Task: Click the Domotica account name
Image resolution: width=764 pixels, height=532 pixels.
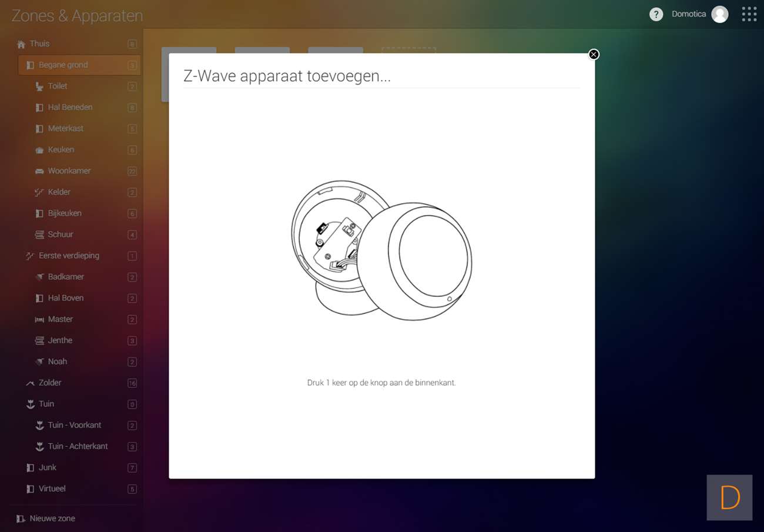Action: coord(689,14)
